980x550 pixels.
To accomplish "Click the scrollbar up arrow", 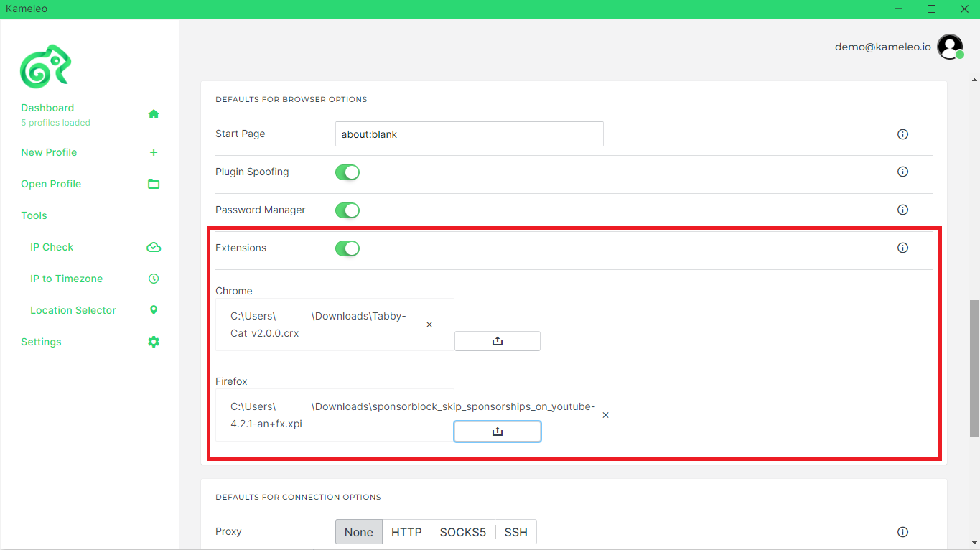I will [x=974, y=80].
